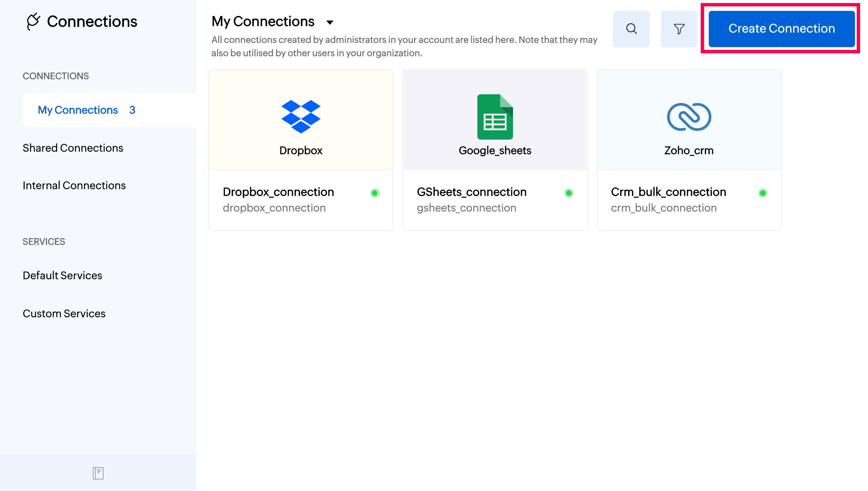Go to Shared Connections

tap(73, 148)
